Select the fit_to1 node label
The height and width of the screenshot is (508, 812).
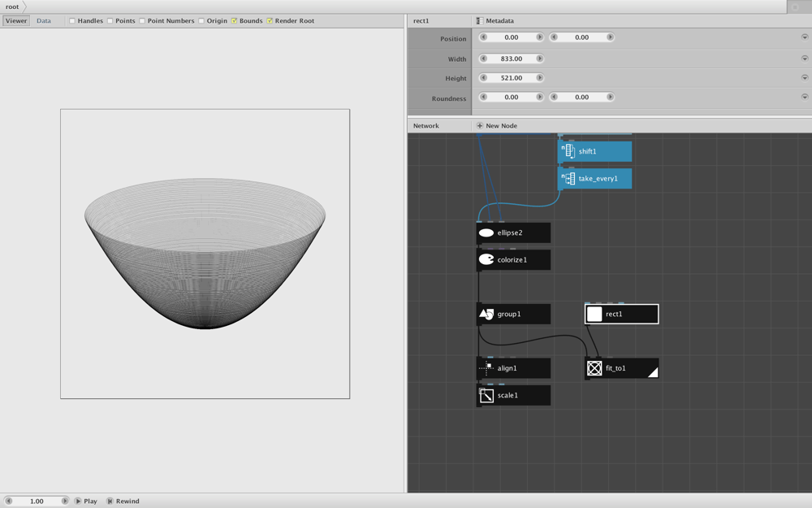point(615,368)
